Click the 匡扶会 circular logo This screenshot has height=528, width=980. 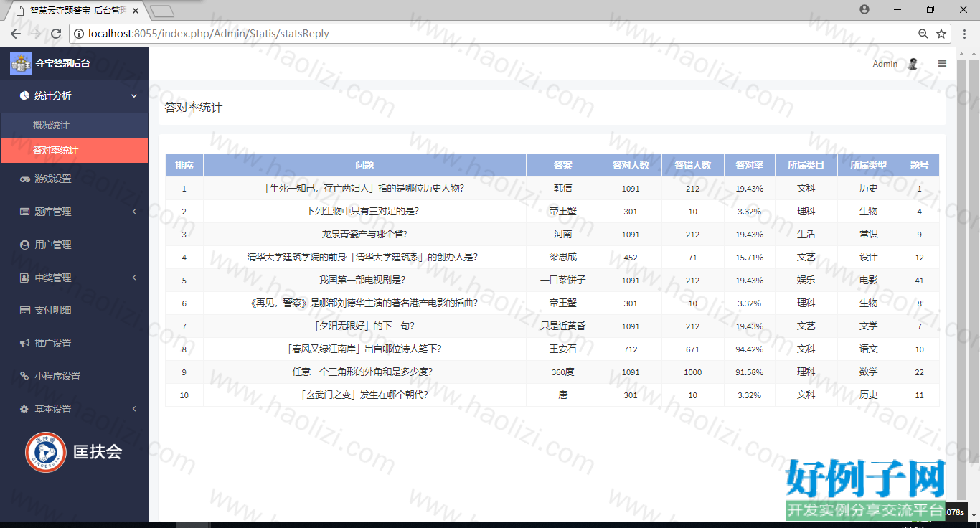click(x=46, y=452)
